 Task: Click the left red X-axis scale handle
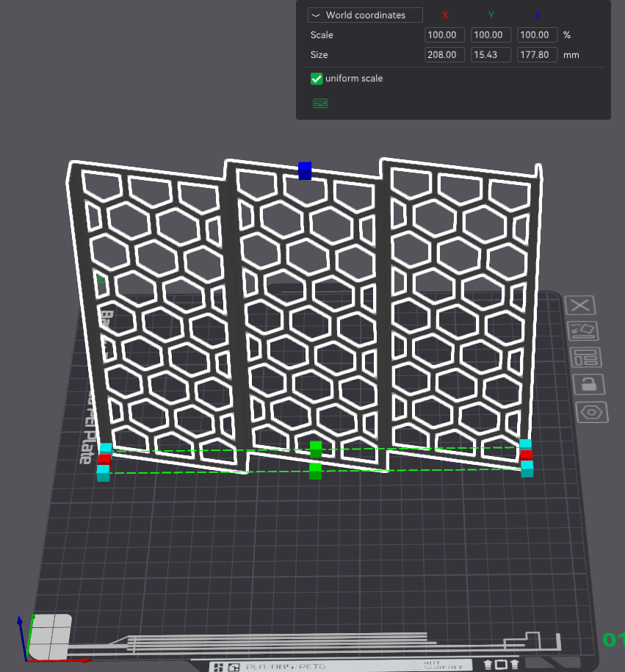pyautogui.click(x=104, y=460)
